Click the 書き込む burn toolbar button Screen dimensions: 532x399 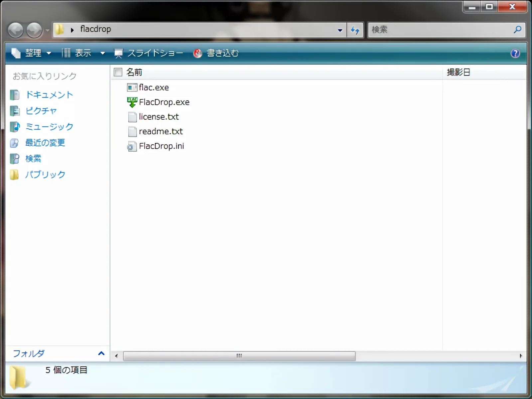point(216,53)
